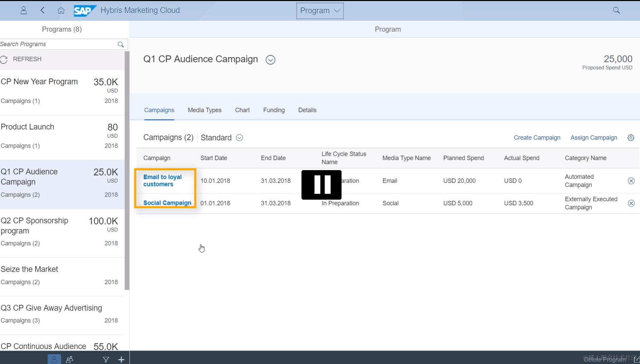Click the Planned Spend column header
The width and height of the screenshot is (640, 364).
coord(463,158)
